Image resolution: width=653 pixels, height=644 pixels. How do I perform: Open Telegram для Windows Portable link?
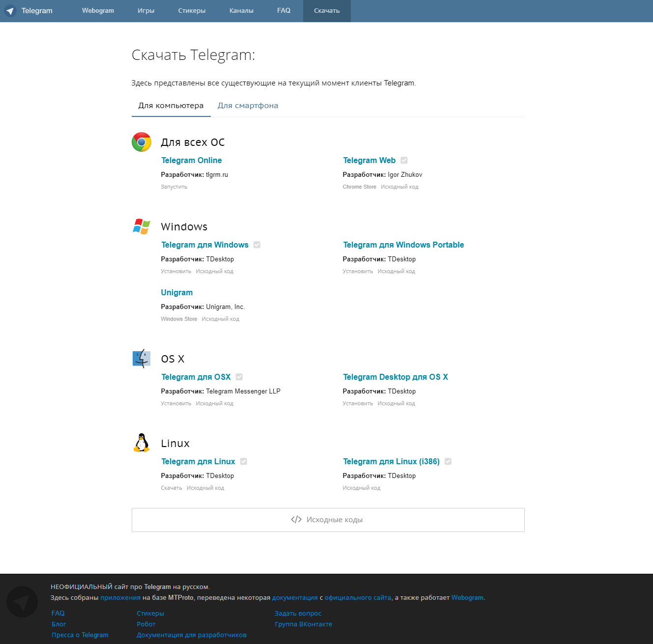[x=403, y=245]
